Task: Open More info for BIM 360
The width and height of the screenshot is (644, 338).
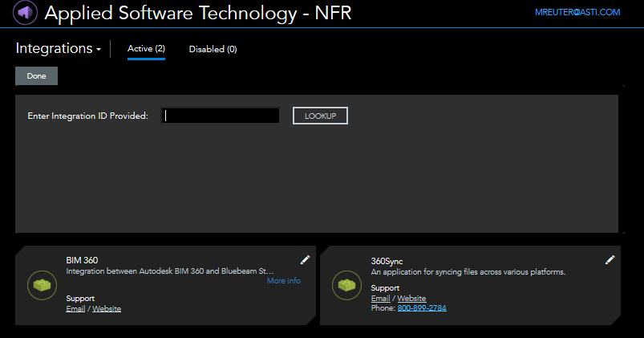Action: (x=283, y=281)
